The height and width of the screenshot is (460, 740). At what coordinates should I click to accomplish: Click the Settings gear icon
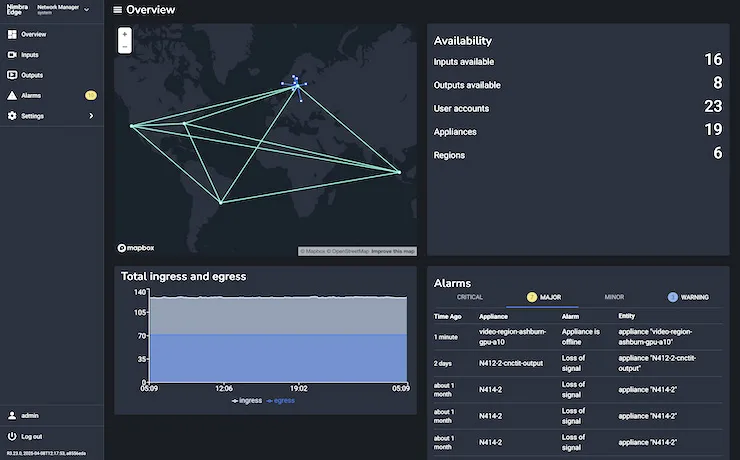pos(12,116)
